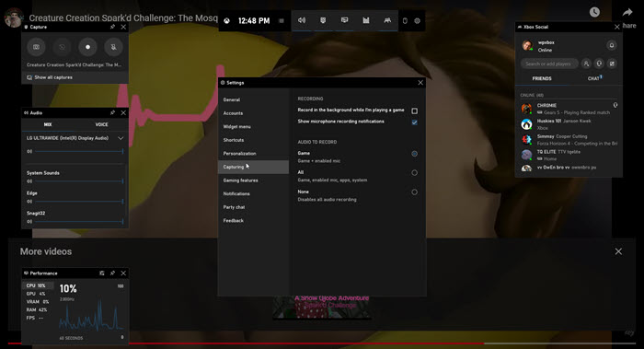Click the Search or add players field

pyautogui.click(x=549, y=64)
